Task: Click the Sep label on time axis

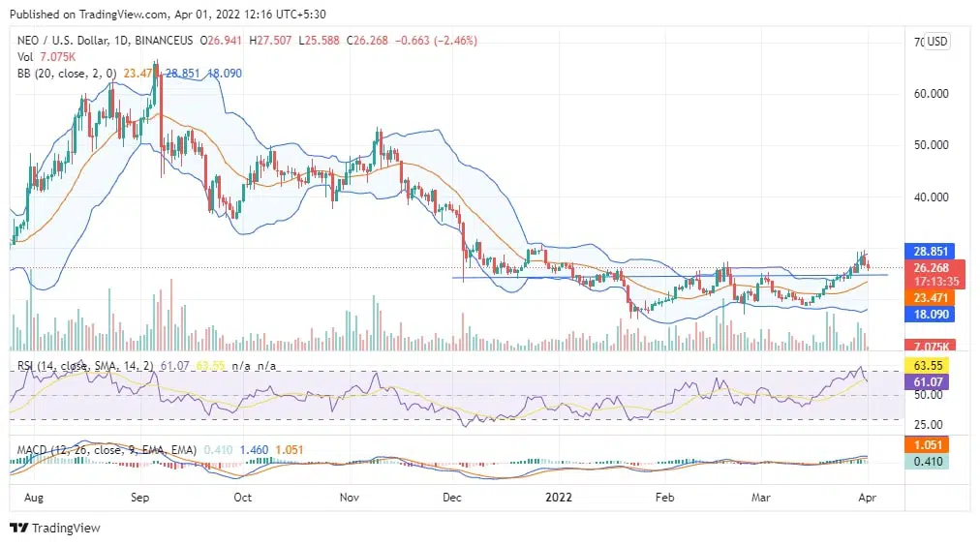Action: point(140,496)
